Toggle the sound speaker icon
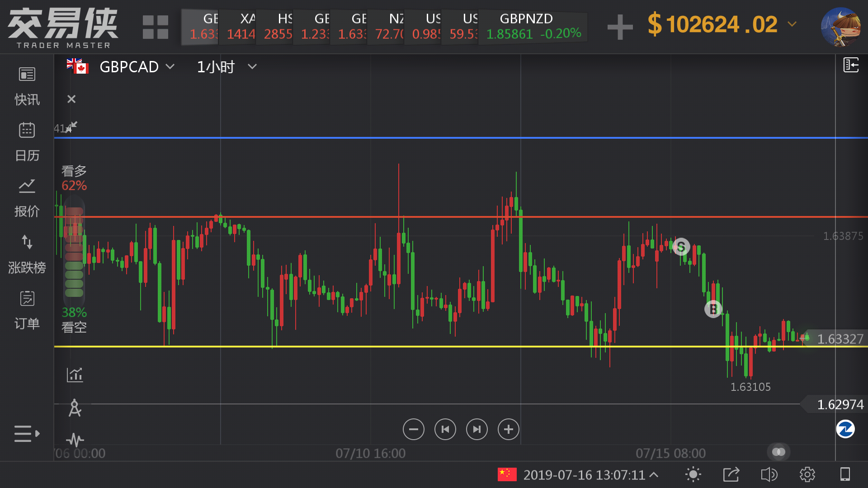This screenshot has height=488, width=868. [x=769, y=474]
